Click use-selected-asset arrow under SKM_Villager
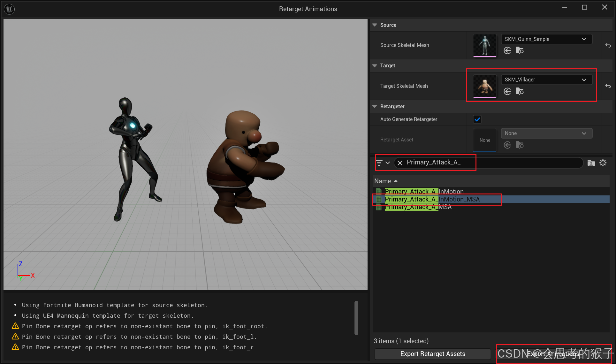The height and width of the screenshot is (364, 616). [507, 92]
